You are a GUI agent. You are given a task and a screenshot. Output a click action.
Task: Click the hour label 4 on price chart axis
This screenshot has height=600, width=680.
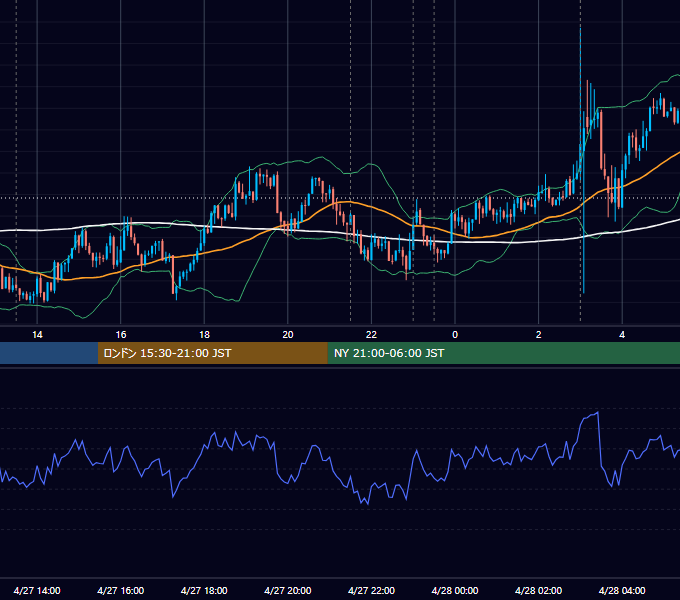click(x=622, y=334)
